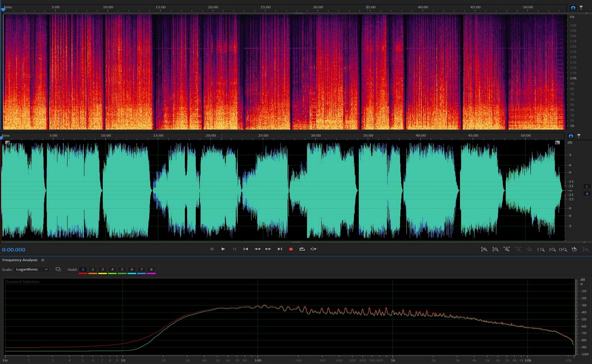This screenshot has width=592, height=364.
Task: Click the waveform's top-left corner icon
Action: coord(7,142)
